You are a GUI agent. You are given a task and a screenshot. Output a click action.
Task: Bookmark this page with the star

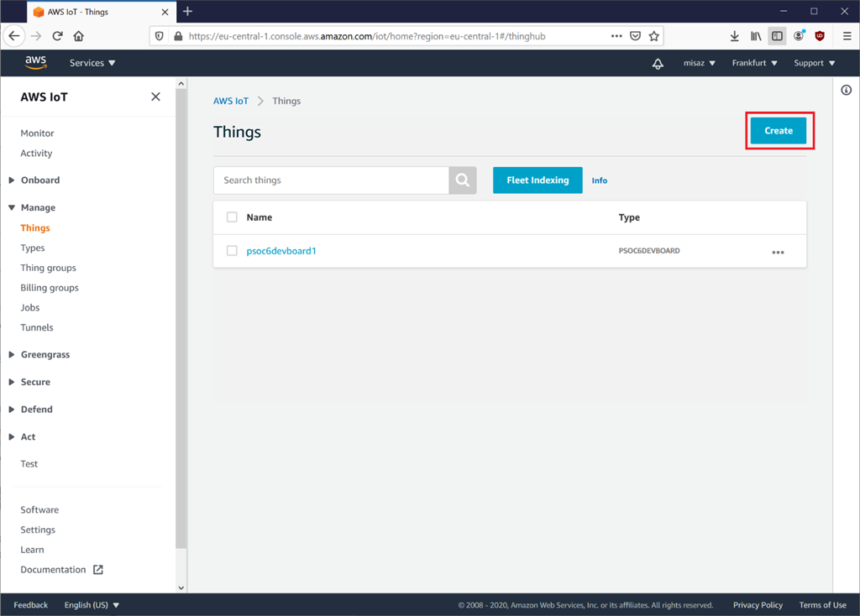click(653, 36)
